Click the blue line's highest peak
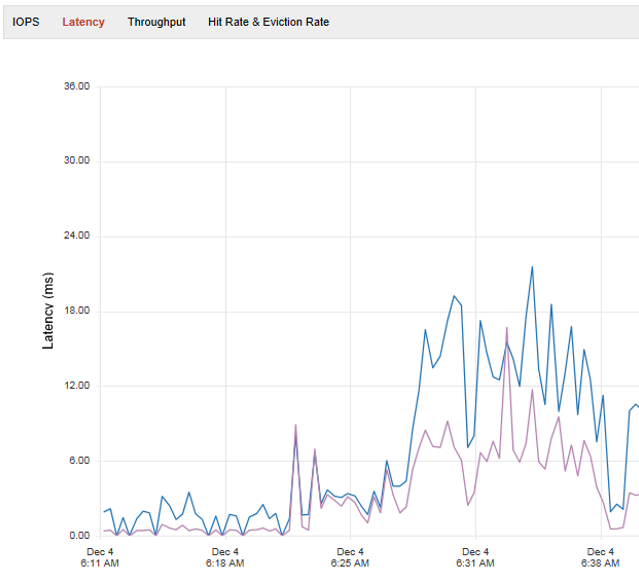Viewport: 639px width, 578px height. coord(532,267)
